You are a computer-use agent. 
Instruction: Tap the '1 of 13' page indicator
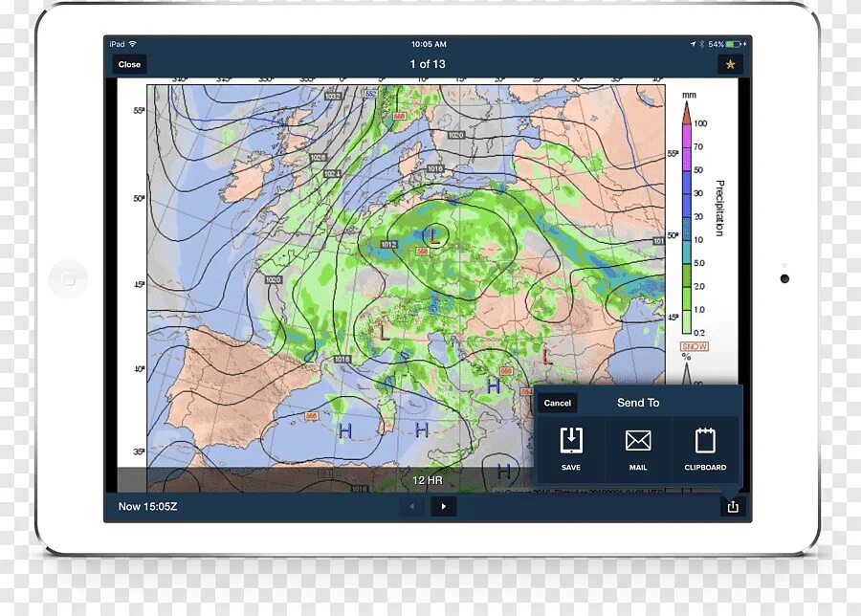[x=428, y=64]
